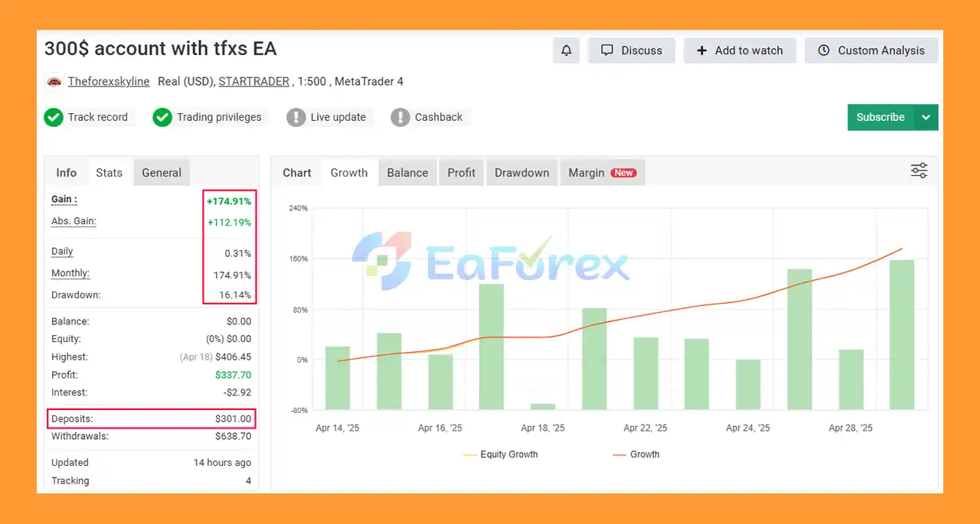Screen dimensions: 980x524
Task: Expand the Subscribe dropdown arrow
Action: click(x=926, y=118)
